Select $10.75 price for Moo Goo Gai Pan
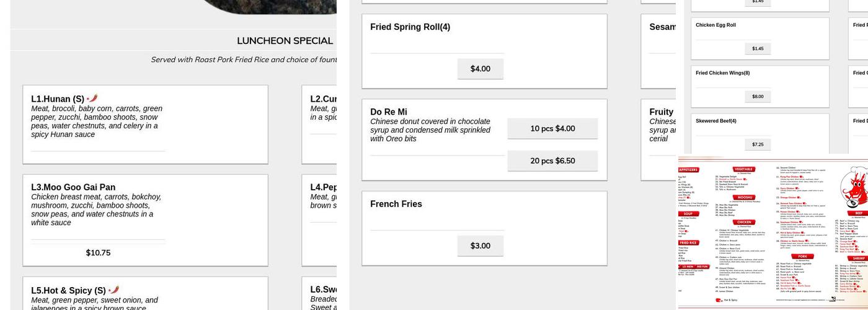This screenshot has width=868, height=310. tap(98, 252)
